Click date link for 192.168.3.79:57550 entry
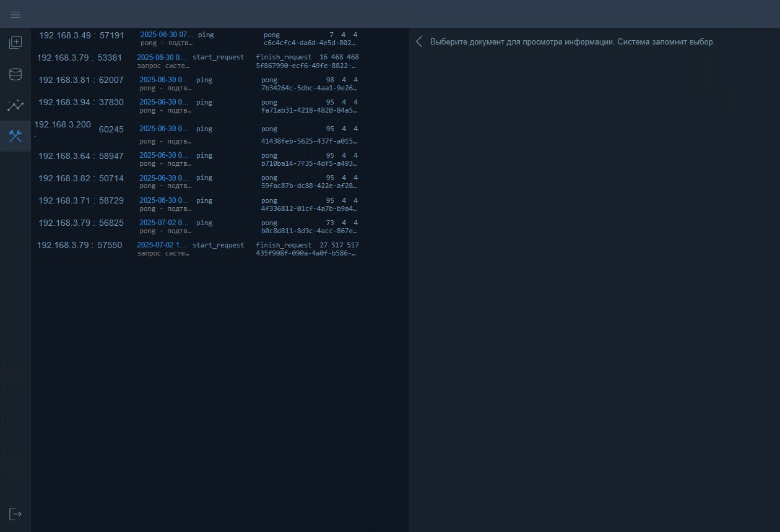Image resolution: width=780 pixels, height=532 pixels. pyautogui.click(x=162, y=245)
